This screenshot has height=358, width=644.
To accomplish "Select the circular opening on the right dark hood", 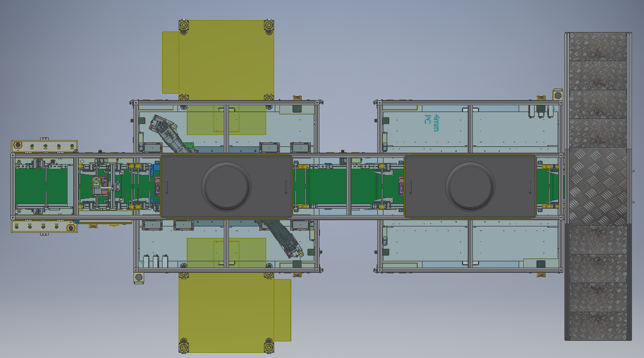I will (470, 186).
